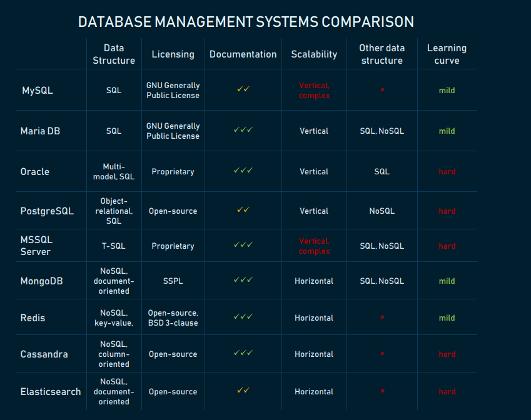Click the MSSQL Server documentation checkmarks
Viewport: 531px width, 420px height.
tap(243, 245)
